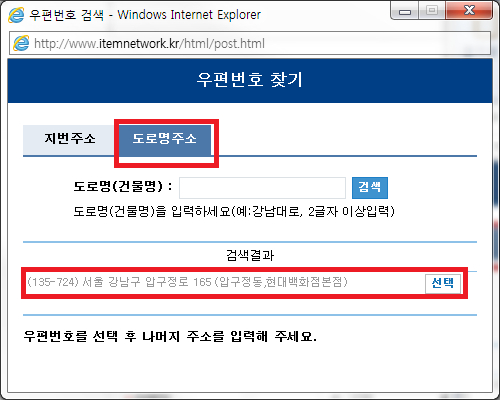This screenshot has height=400, width=500.
Task: Switch to the 지번주소 tab
Action: pos(69,140)
